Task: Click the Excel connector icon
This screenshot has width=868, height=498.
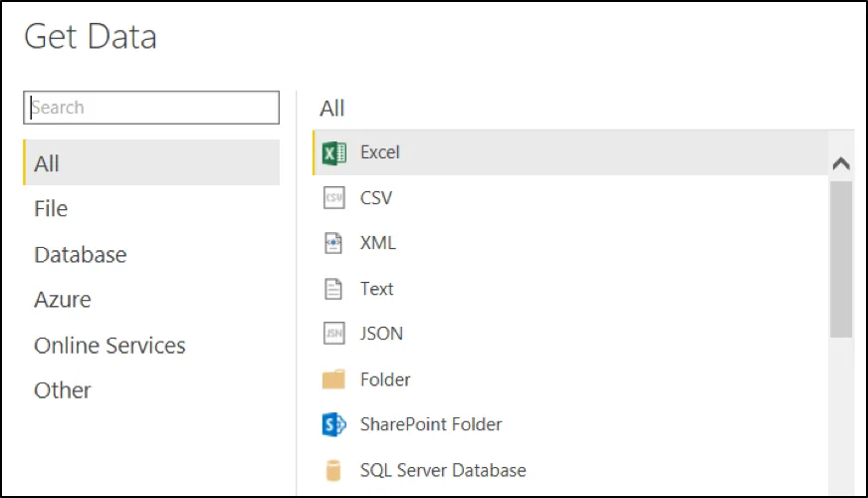Action: [333, 153]
